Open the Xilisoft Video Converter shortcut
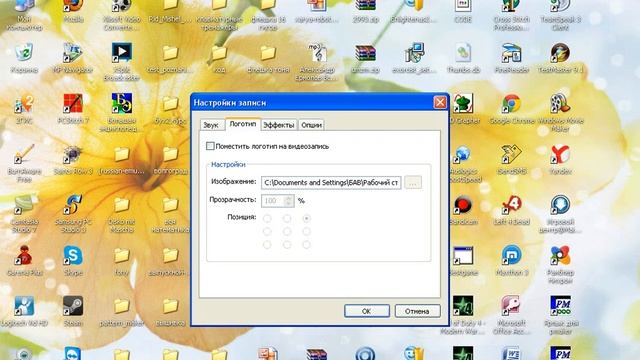The width and height of the screenshot is (640, 360). pyautogui.click(x=122, y=14)
